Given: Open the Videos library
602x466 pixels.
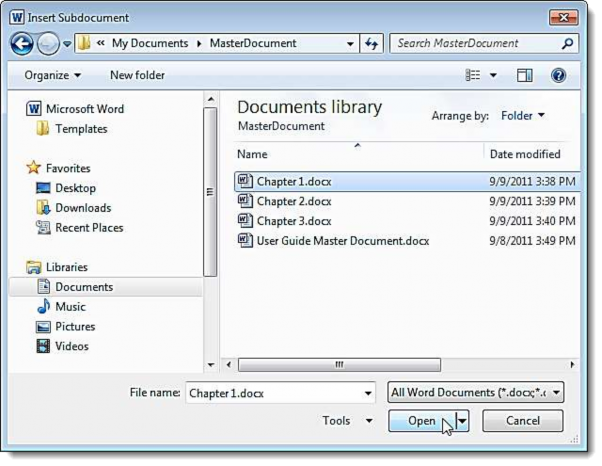Looking at the screenshot, I should coord(71,346).
